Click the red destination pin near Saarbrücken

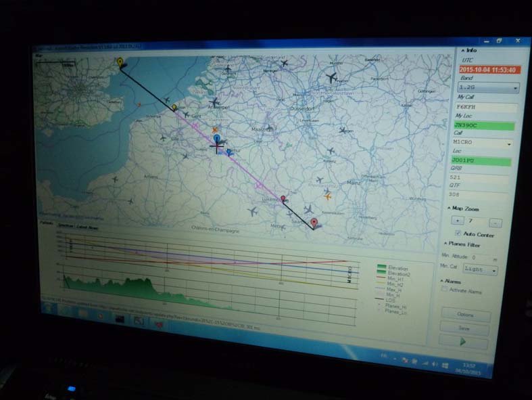tap(314, 223)
